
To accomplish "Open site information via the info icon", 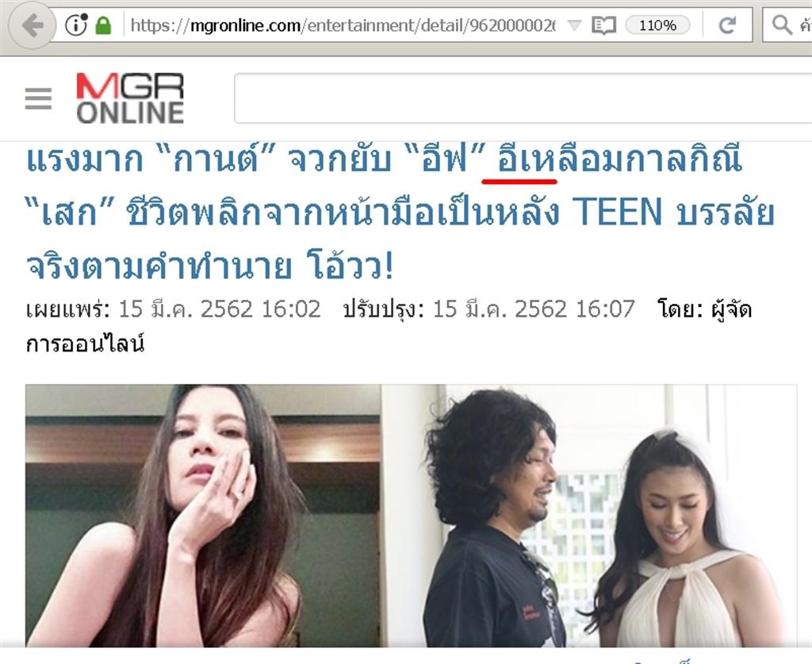I will tap(76, 25).
